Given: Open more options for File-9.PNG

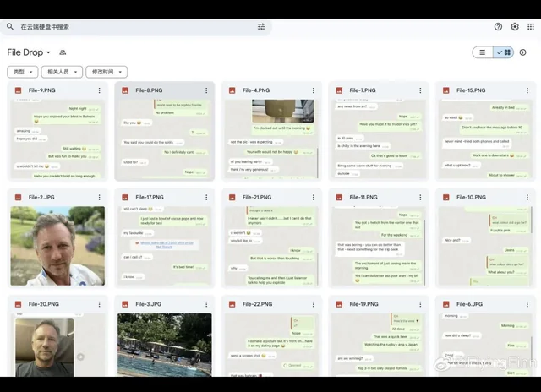Looking at the screenshot, I should 99,90.
